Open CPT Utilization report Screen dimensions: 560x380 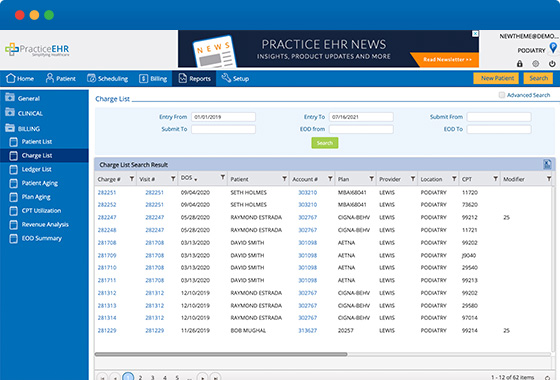41,211
